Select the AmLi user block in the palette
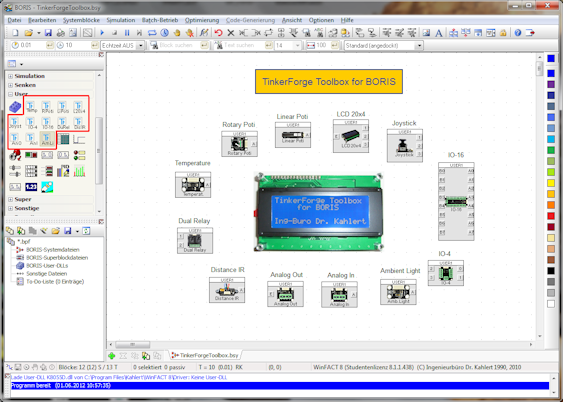This screenshot has height=402, width=563. click(x=47, y=139)
